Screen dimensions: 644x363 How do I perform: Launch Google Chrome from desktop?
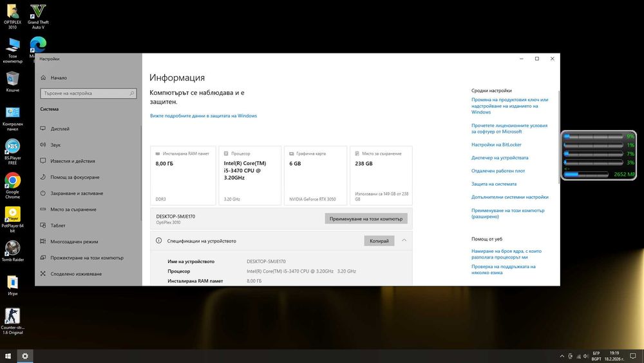pos(13,186)
